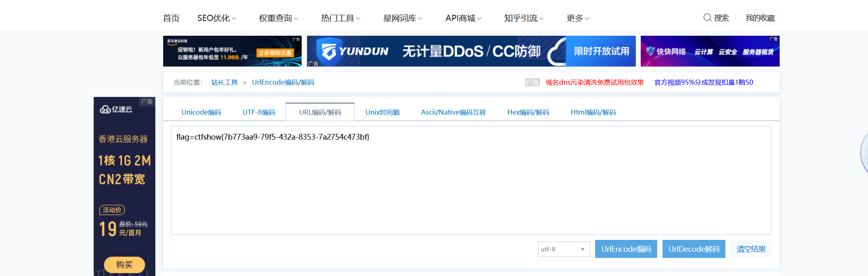Expand the API商城 menu

coord(464,18)
